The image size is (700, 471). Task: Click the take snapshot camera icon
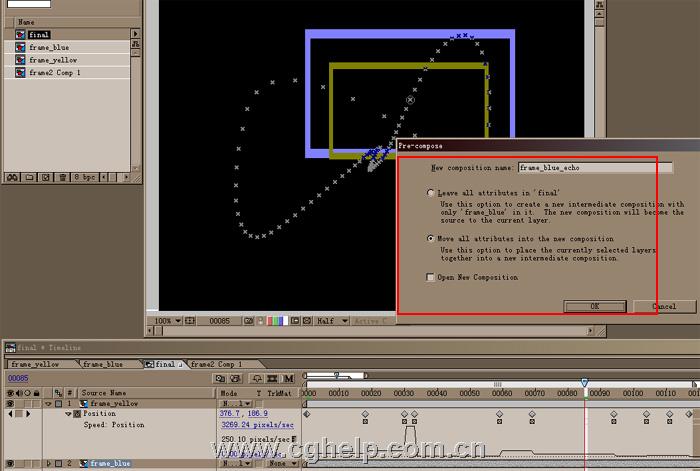click(x=248, y=321)
